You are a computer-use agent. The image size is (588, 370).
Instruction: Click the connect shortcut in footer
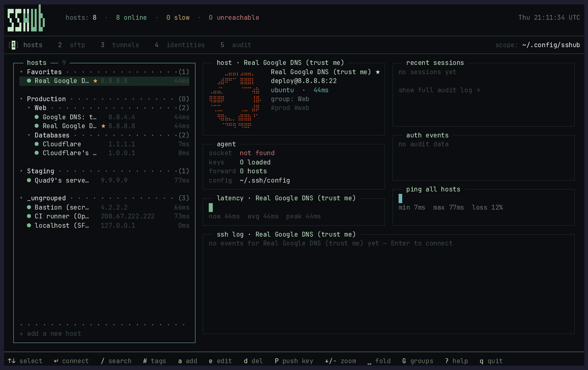[71, 361]
